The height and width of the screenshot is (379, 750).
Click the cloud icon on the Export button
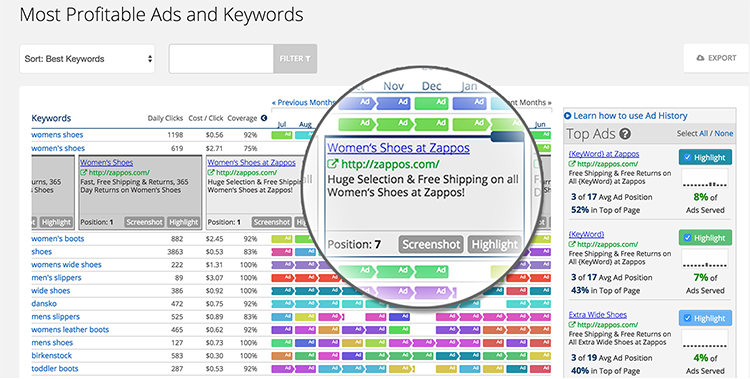(700, 58)
